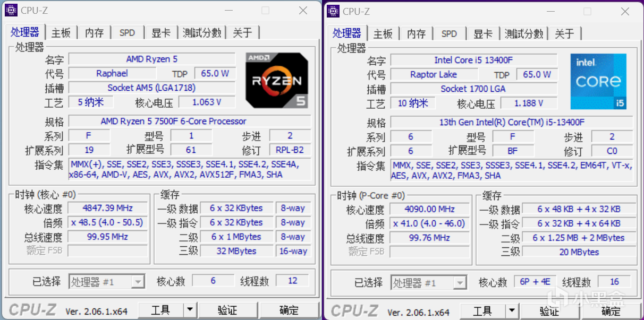Viewport: 644px width, 320px height.
Task: Click 工具 button in right CPU-Z window
Action: [482, 311]
